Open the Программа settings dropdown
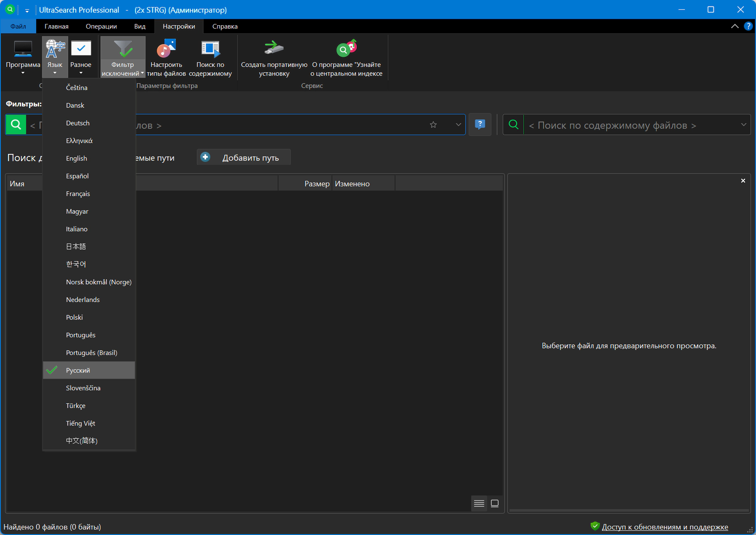The width and height of the screenshot is (756, 535). 23,57
